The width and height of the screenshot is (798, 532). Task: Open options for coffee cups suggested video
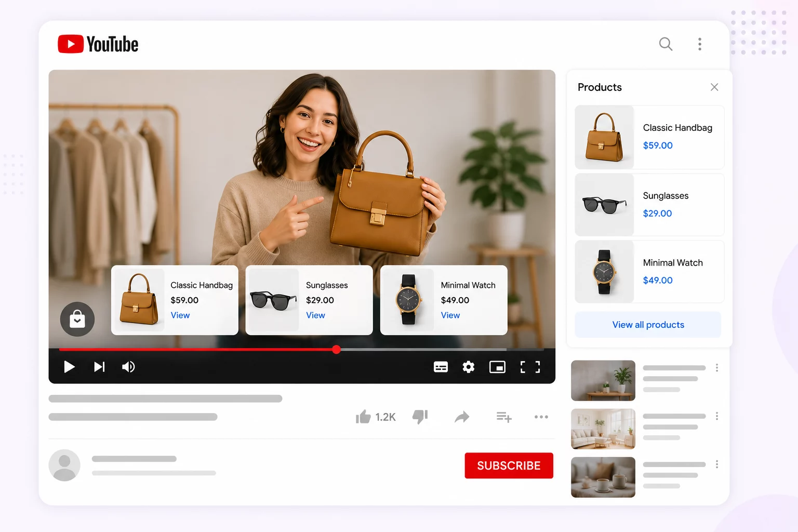[717, 464]
